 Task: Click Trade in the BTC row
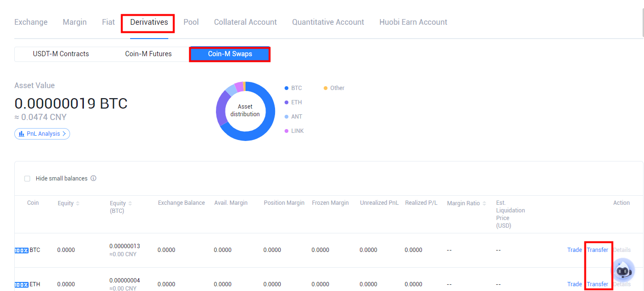(x=574, y=250)
